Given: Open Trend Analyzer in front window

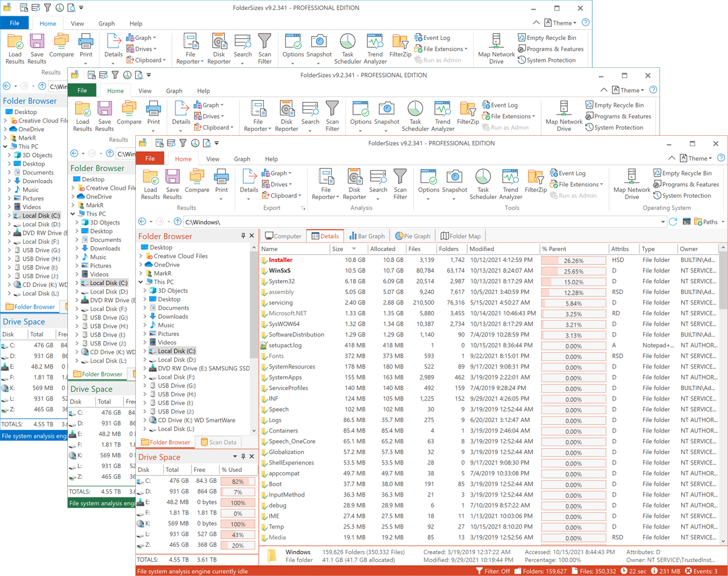Looking at the screenshot, I should click(x=510, y=184).
